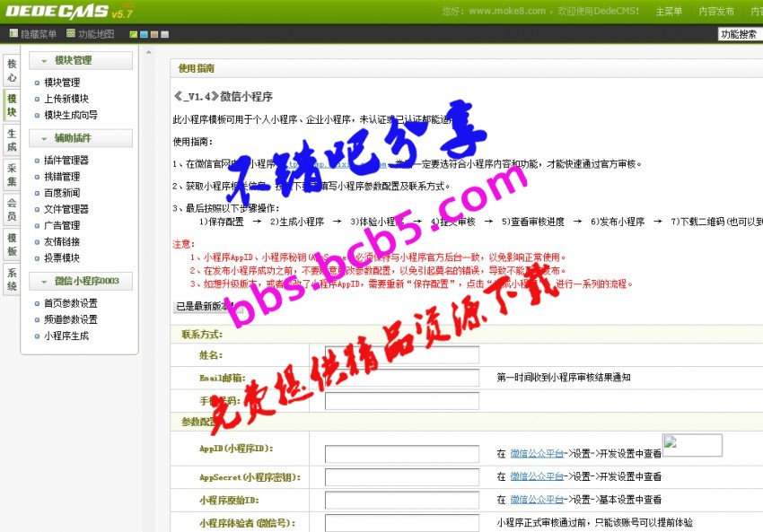The image size is (763, 532).
Task: Click the 功能地图 icon in the toolbar
Action: (x=71, y=33)
